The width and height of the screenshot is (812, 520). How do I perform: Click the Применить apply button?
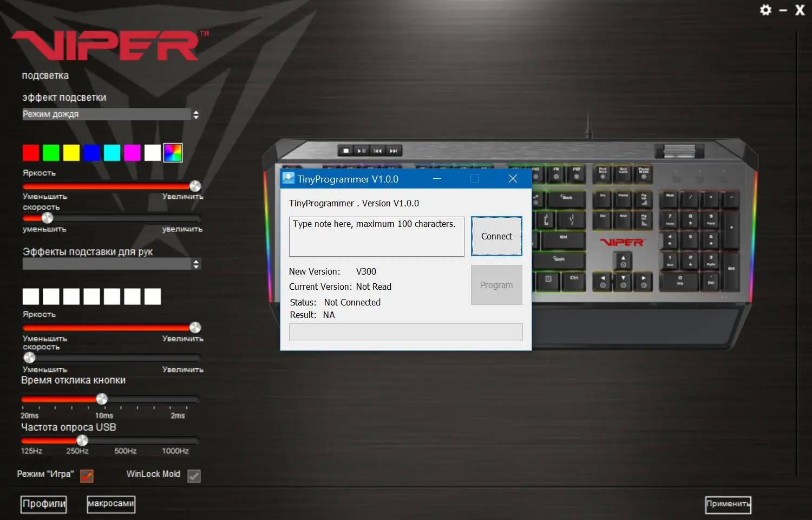pos(728,504)
